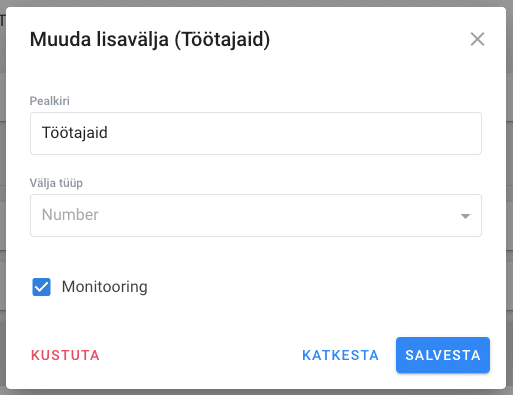Click the Pealkiri field label
513x395 pixels.
point(50,101)
